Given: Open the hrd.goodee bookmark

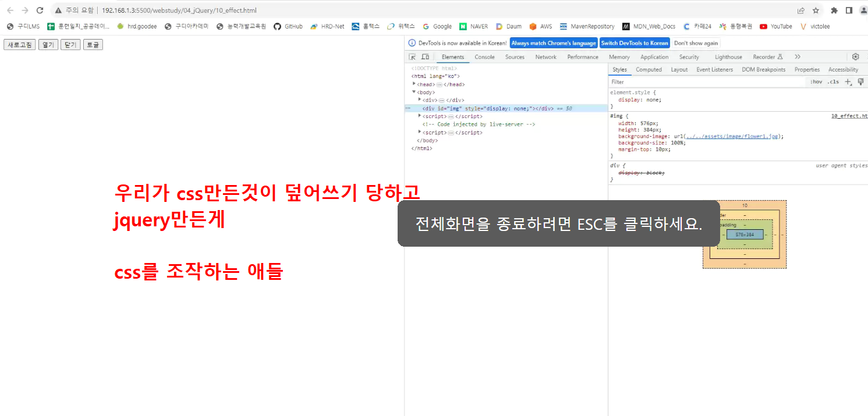Looking at the screenshot, I should pos(137,26).
